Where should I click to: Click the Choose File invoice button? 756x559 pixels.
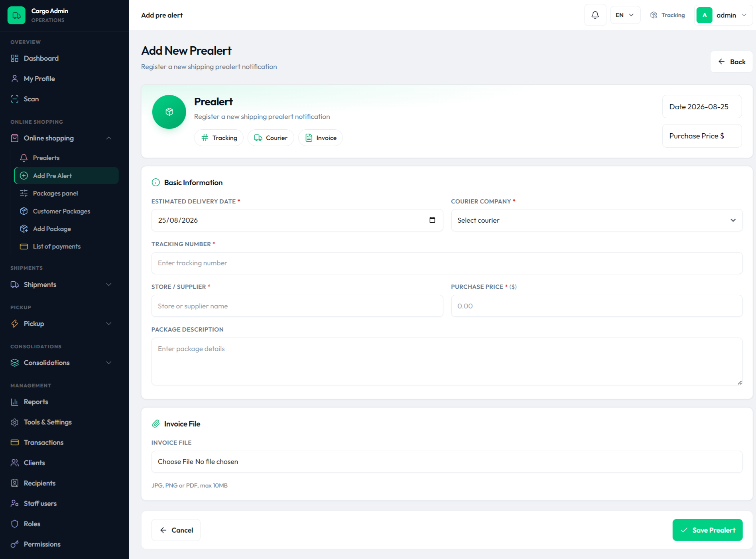[175, 462]
